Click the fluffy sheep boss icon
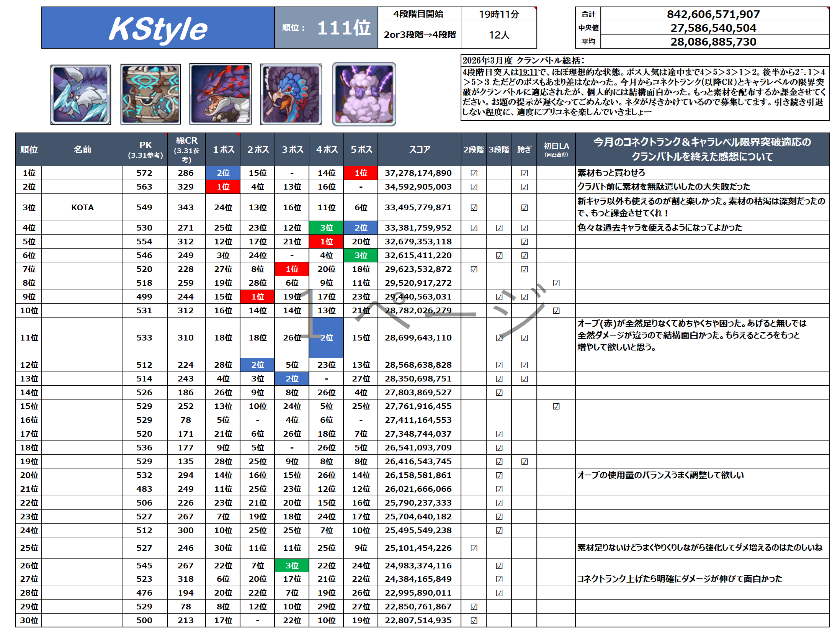This screenshot has width=840, height=632. coord(364,94)
